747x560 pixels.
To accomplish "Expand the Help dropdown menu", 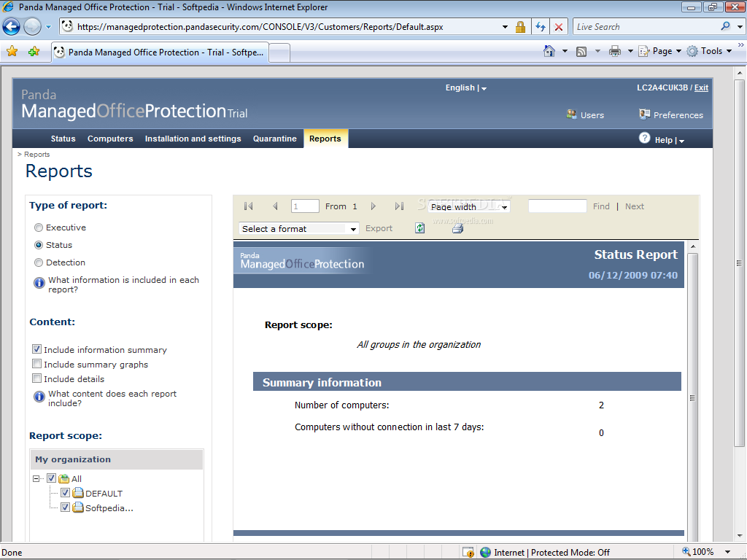I will coord(670,140).
